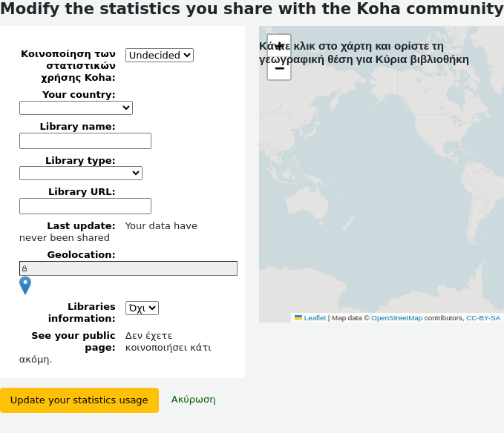The image size is (504, 433).
Task: Open the CC-BY-SA license link
Action: (x=483, y=318)
